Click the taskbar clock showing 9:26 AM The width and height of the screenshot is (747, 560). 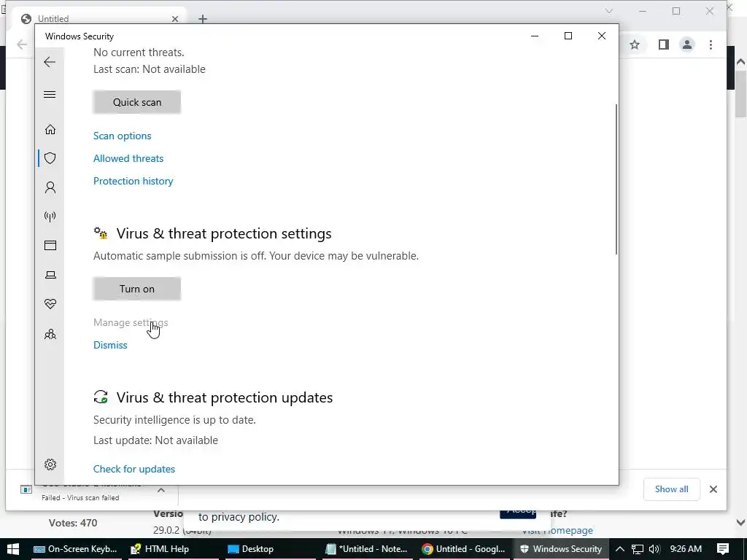tap(686, 549)
